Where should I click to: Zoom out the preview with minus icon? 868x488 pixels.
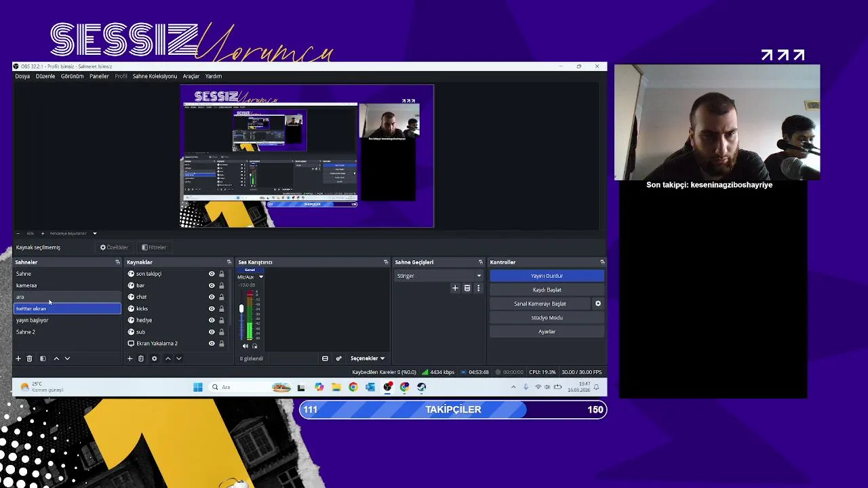[x=18, y=234]
